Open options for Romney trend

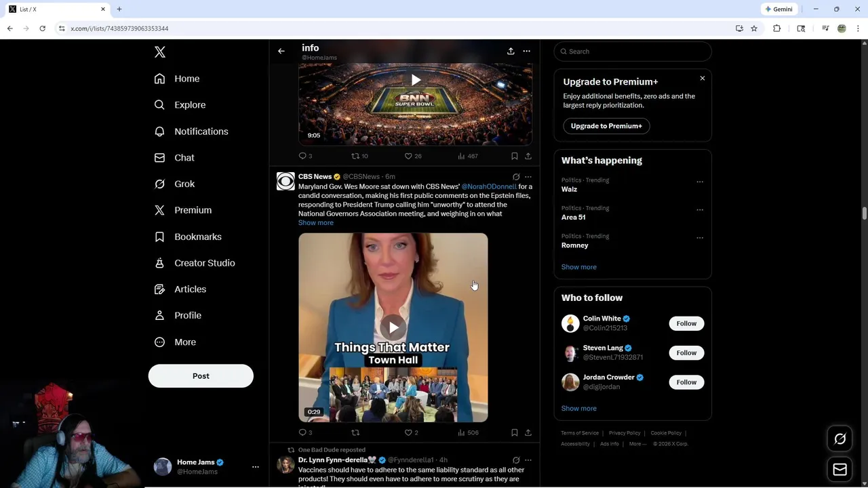(700, 238)
